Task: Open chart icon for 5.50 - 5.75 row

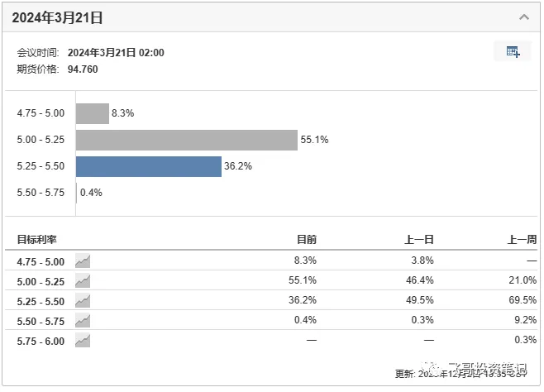Action: point(83,321)
